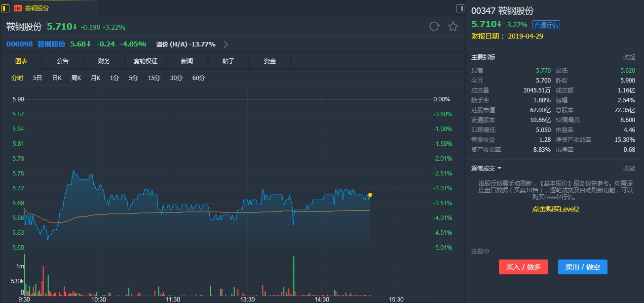The height and width of the screenshot is (303, 644).
Task: Expand the H/A premium chevron arrow
Action: (x=226, y=44)
